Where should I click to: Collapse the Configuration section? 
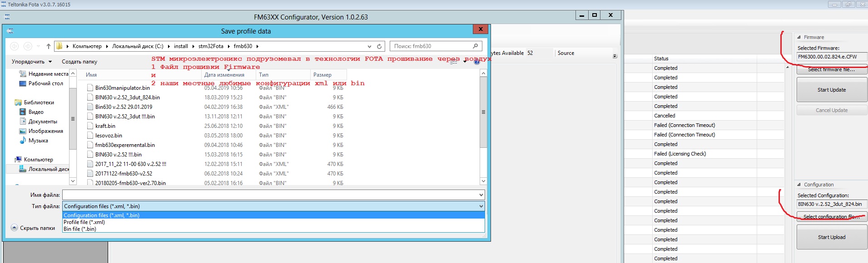click(799, 185)
